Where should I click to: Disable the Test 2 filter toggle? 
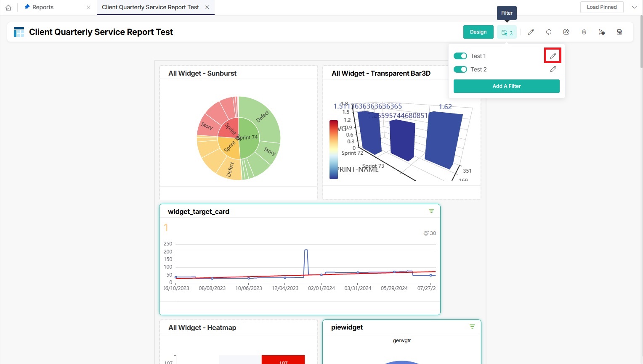pyautogui.click(x=460, y=69)
